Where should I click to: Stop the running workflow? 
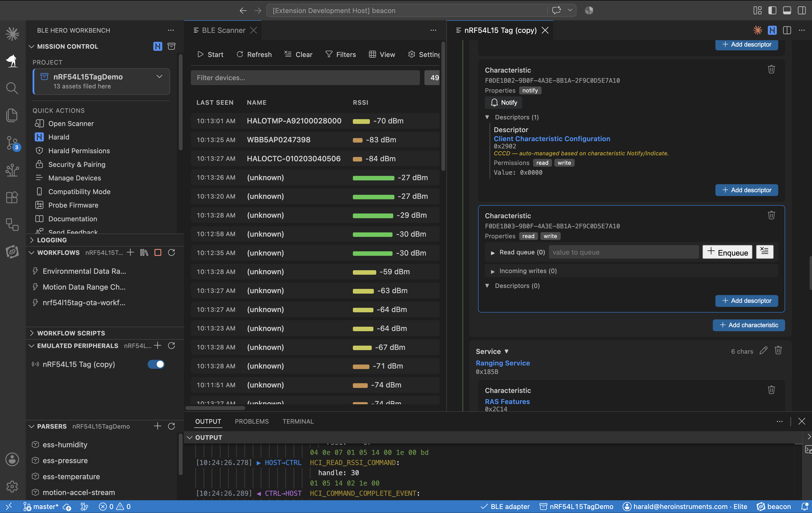pos(158,252)
